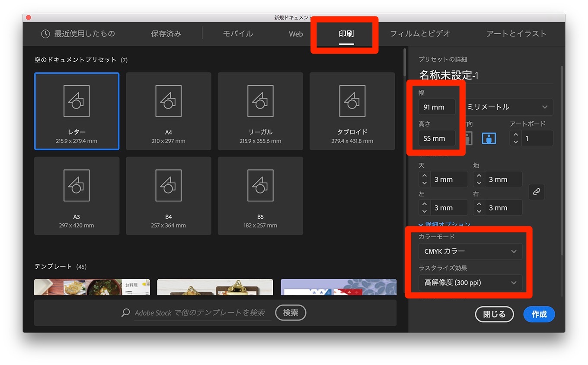Image resolution: width=588 pixels, height=365 pixels.
Task: Increase the アートボード count with up arrow
Action: (x=515, y=135)
